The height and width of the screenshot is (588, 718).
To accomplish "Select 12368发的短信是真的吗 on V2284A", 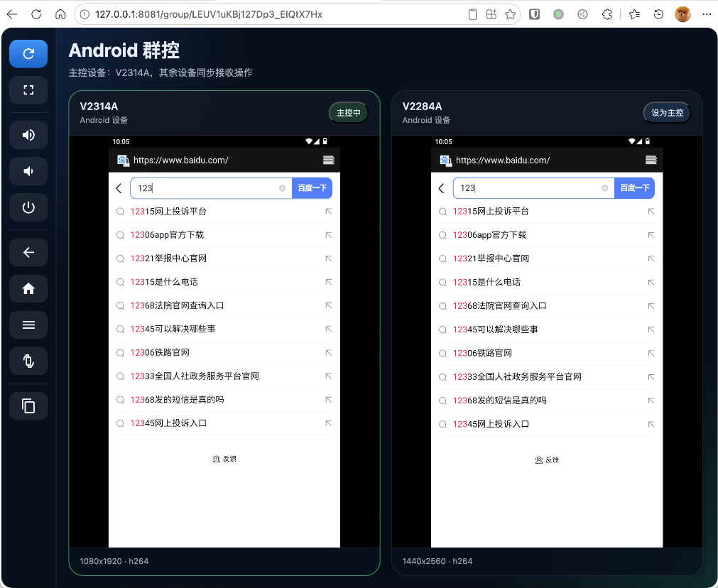I will (x=547, y=401).
